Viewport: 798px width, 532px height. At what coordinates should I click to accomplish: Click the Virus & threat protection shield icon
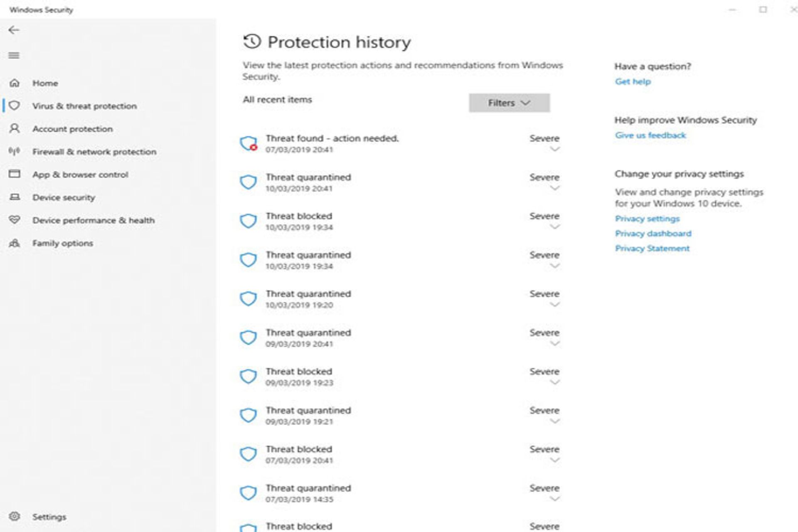pyautogui.click(x=15, y=106)
